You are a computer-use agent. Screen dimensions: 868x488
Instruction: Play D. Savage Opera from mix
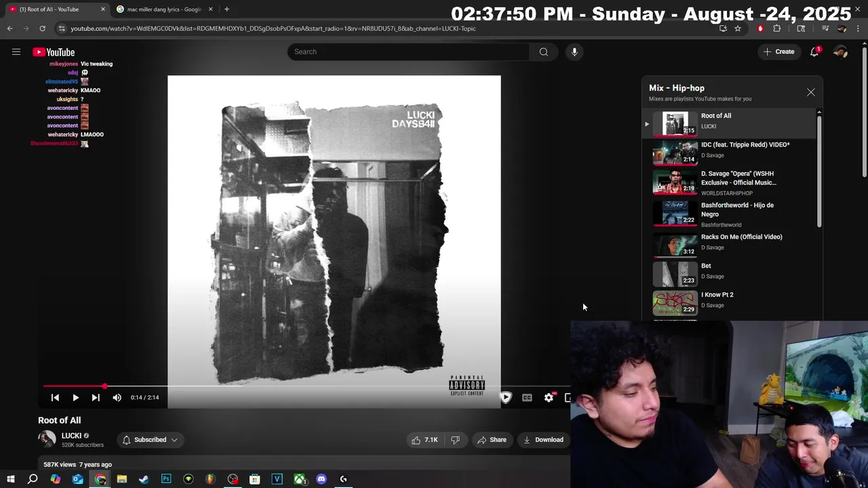730,183
